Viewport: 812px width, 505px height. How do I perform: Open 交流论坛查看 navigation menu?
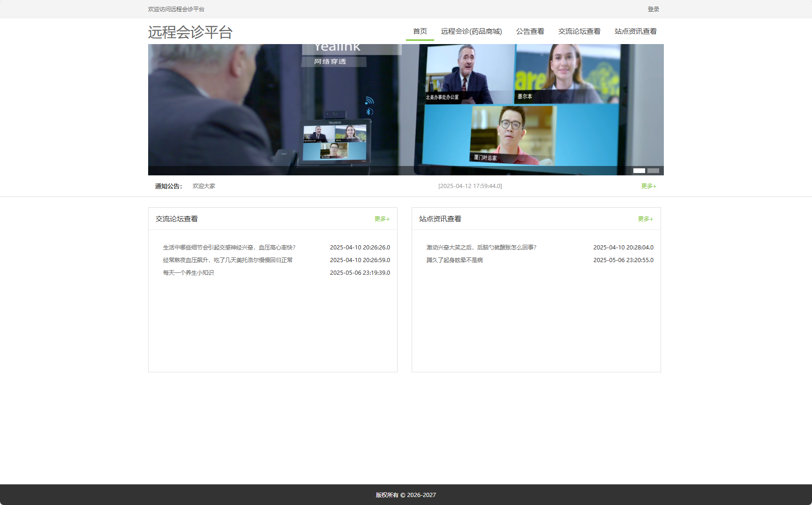coord(579,31)
